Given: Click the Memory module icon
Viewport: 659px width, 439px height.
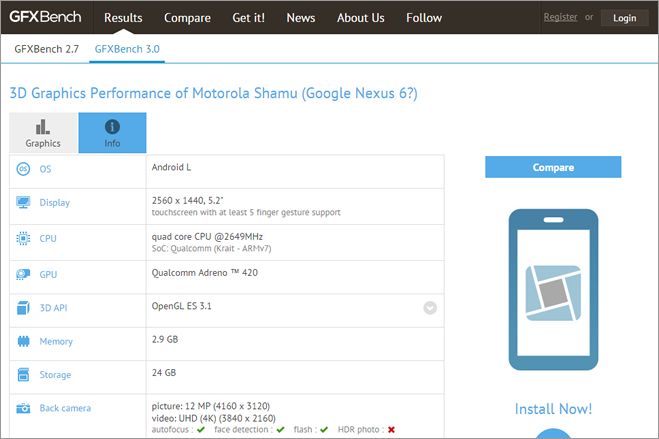Looking at the screenshot, I should tap(23, 341).
